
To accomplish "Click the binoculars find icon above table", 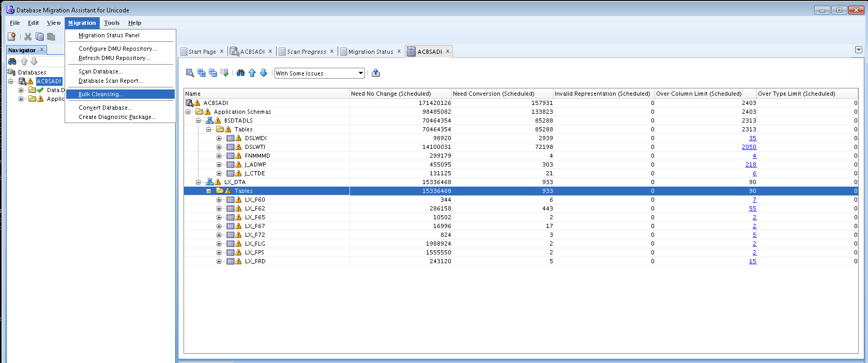I will tap(241, 73).
